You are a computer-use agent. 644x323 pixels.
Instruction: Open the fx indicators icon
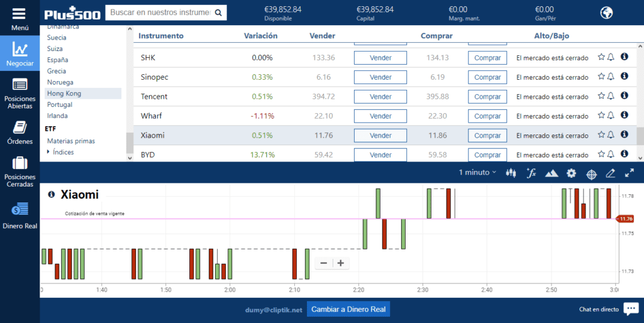pyautogui.click(x=531, y=173)
